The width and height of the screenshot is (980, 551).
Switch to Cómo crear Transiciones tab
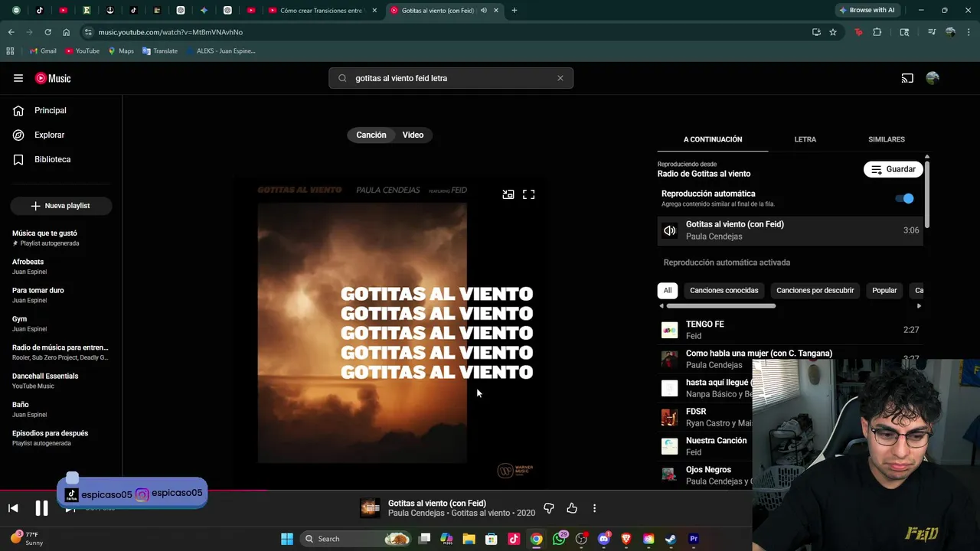click(x=321, y=11)
